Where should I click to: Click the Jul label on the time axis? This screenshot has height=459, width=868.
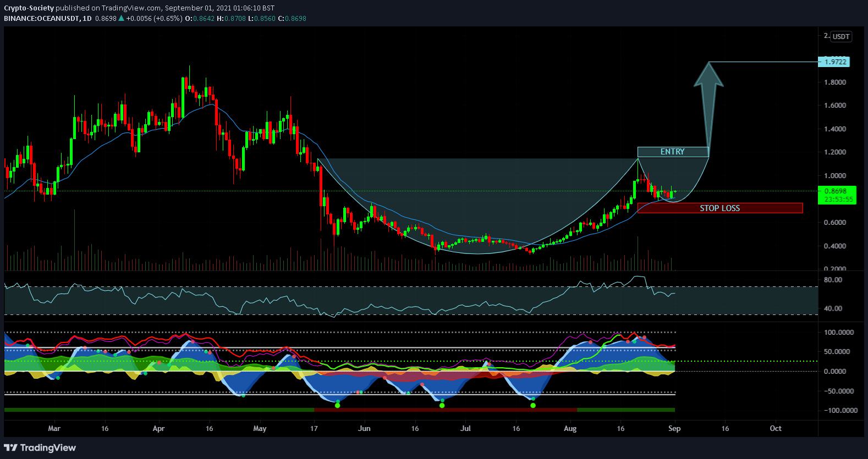(x=465, y=428)
